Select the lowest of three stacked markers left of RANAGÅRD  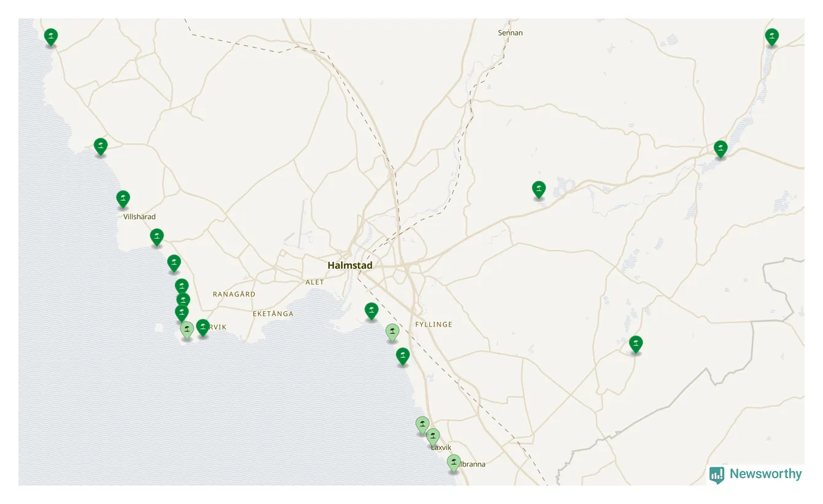click(x=182, y=313)
